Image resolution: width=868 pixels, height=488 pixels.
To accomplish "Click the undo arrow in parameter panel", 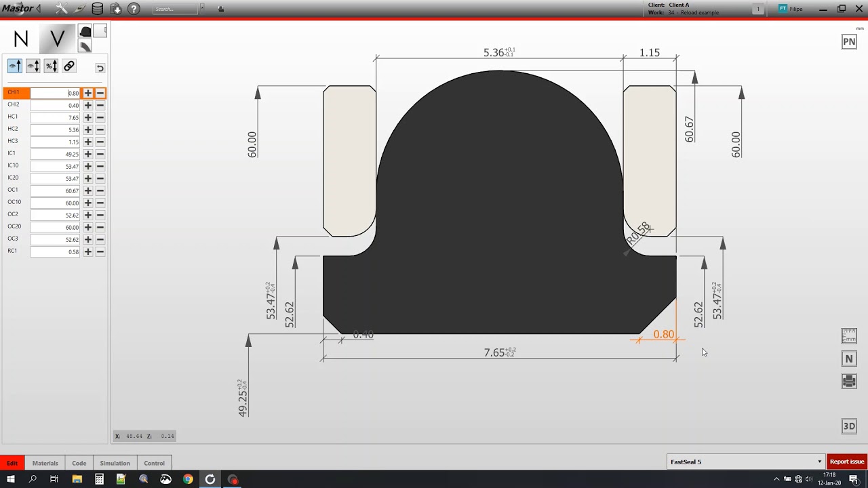I will (100, 68).
